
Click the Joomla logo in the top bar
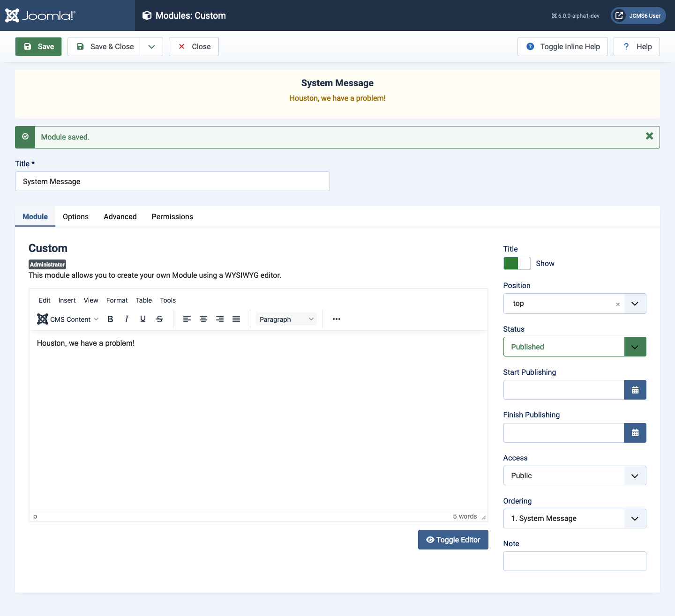40,15
